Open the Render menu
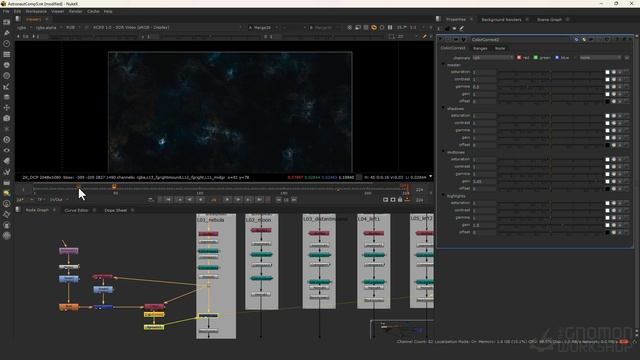Image resolution: width=640 pixels, height=360 pixels. point(75,11)
